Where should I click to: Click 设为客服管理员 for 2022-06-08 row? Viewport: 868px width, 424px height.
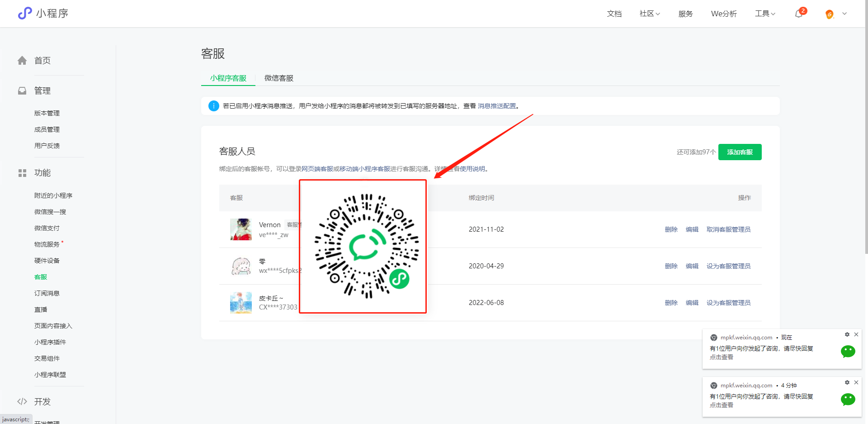coord(728,303)
